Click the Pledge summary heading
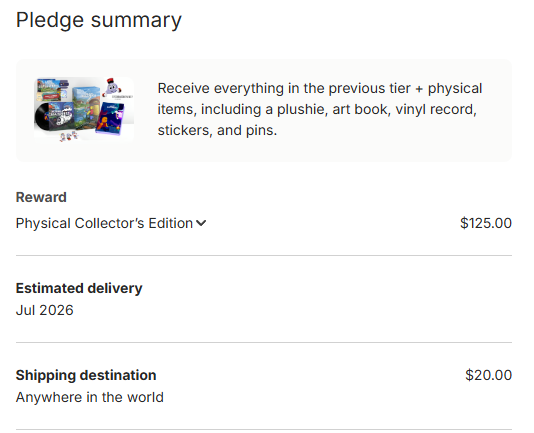534x433 pixels. (x=99, y=20)
